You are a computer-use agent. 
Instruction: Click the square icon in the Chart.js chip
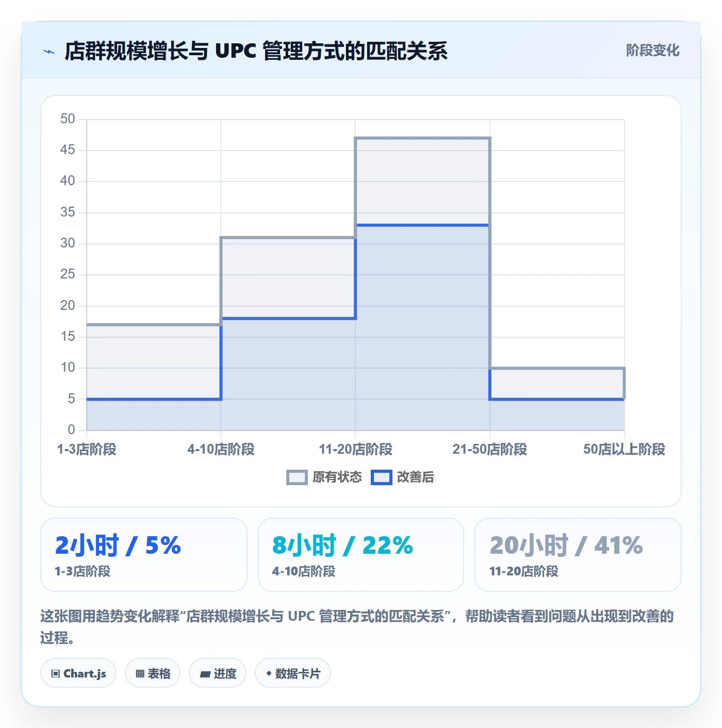tap(56, 674)
